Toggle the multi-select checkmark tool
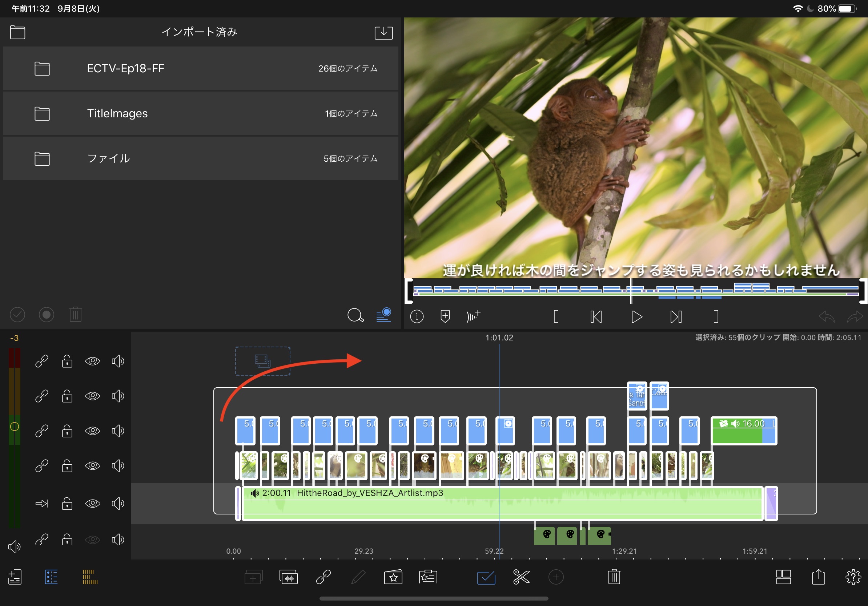The height and width of the screenshot is (606, 868). (486, 577)
